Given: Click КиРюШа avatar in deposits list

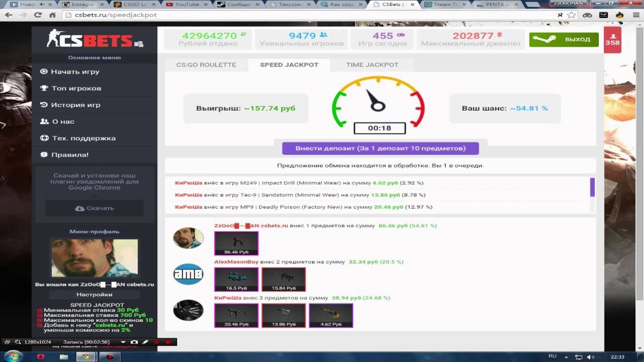Looking at the screenshot, I should pos(188,311).
